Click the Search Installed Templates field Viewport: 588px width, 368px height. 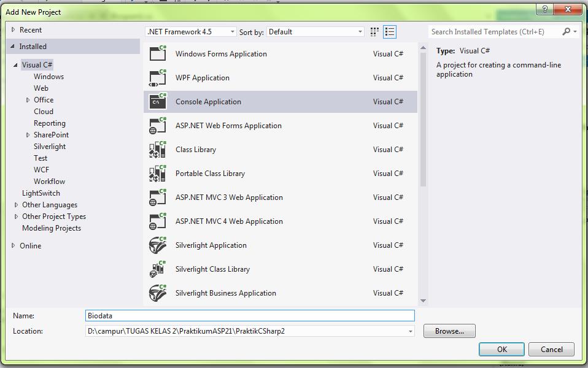point(495,32)
